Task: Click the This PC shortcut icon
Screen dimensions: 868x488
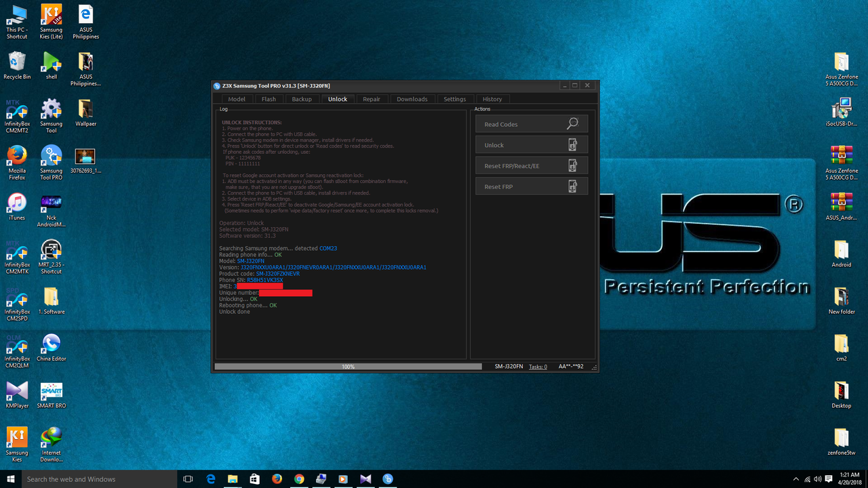Action: [17, 22]
